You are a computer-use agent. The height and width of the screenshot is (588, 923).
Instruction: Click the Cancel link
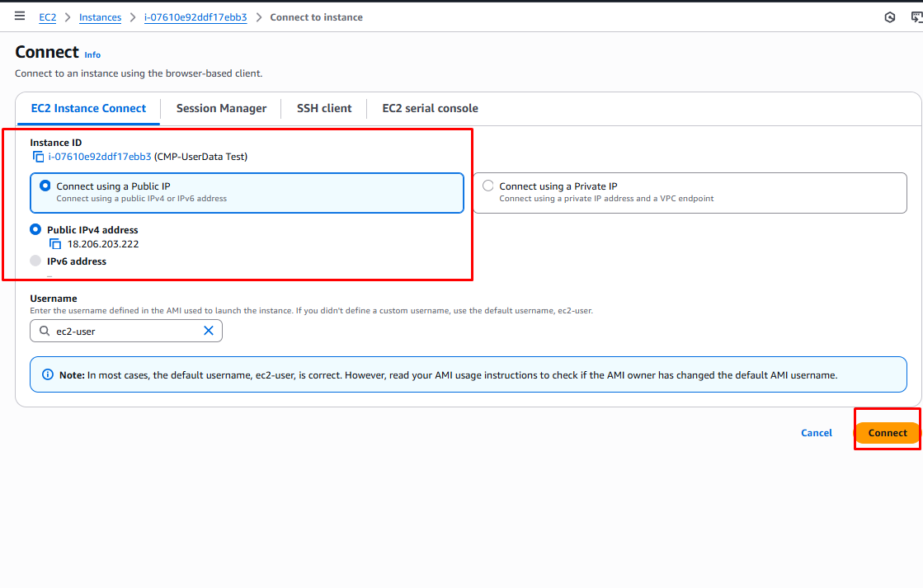(816, 433)
